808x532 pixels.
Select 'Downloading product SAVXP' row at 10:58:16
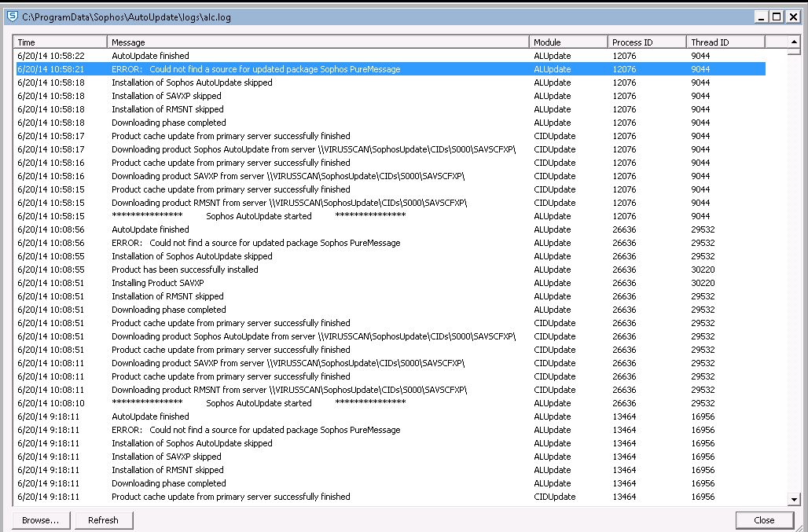tap(391, 176)
